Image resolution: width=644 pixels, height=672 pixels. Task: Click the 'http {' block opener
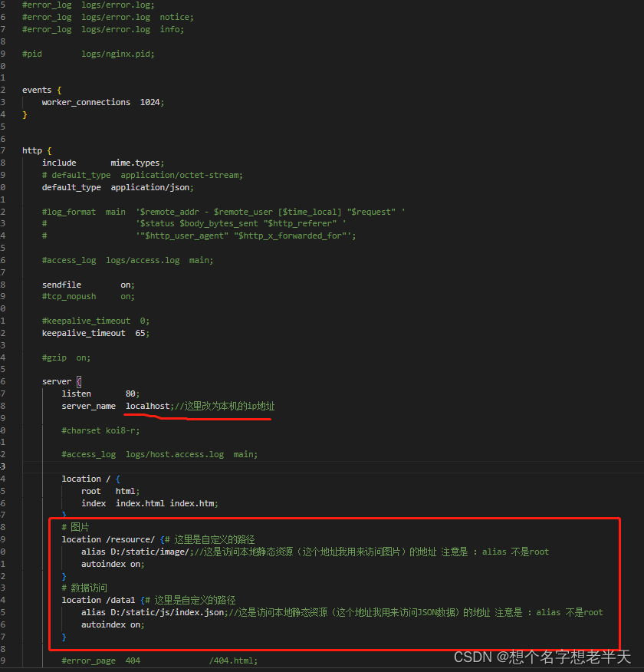(x=37, y=151)
